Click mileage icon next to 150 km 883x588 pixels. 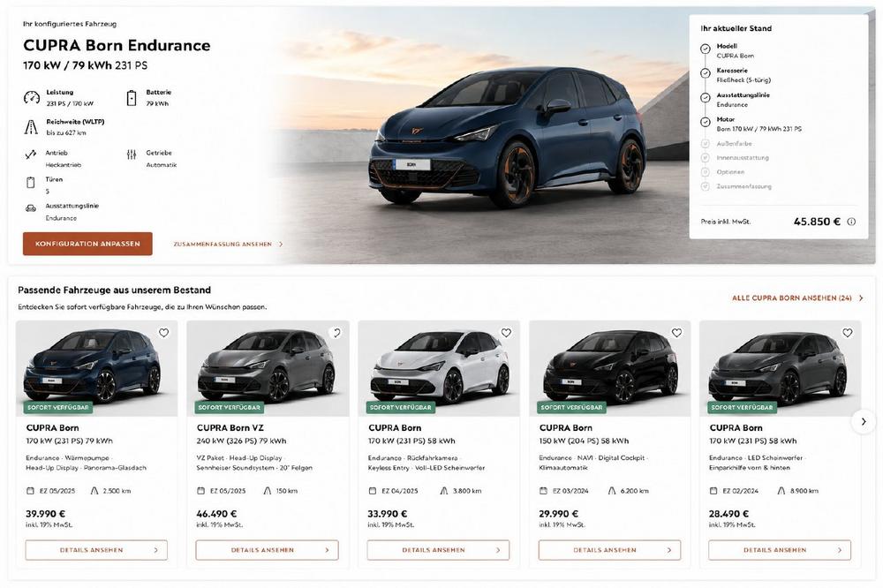click(268, 491)
